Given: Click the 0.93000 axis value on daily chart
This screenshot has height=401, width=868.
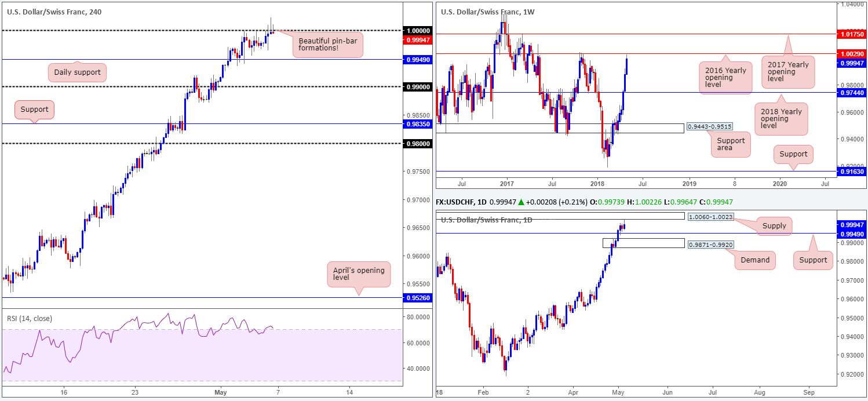Looking at the screenshot, I should tap(852, 355).
